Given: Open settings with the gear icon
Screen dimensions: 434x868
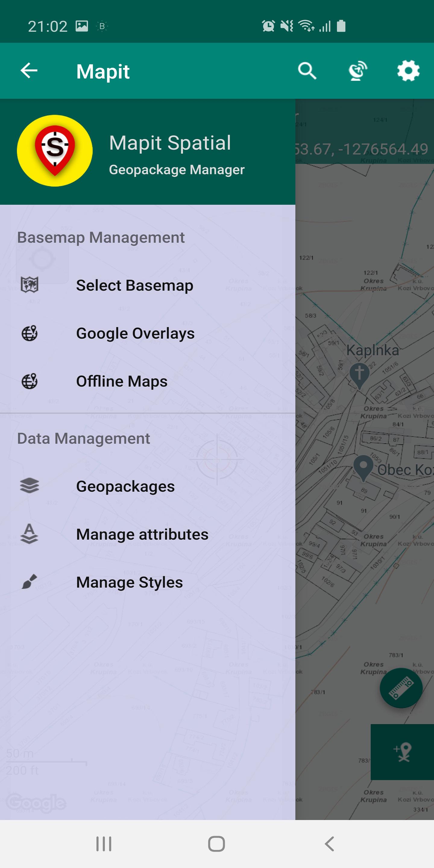Looking at the screenshot, I should [x=408, y=71].
